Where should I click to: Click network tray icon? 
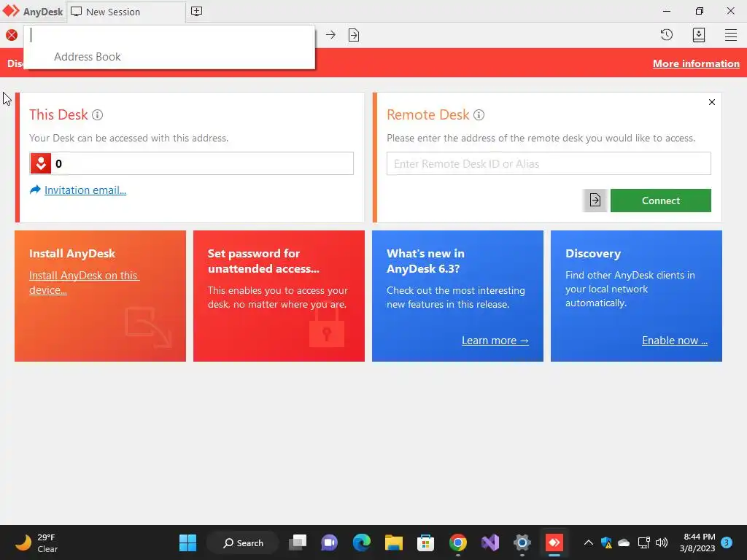pyautogui.click(x=643, y=542)
